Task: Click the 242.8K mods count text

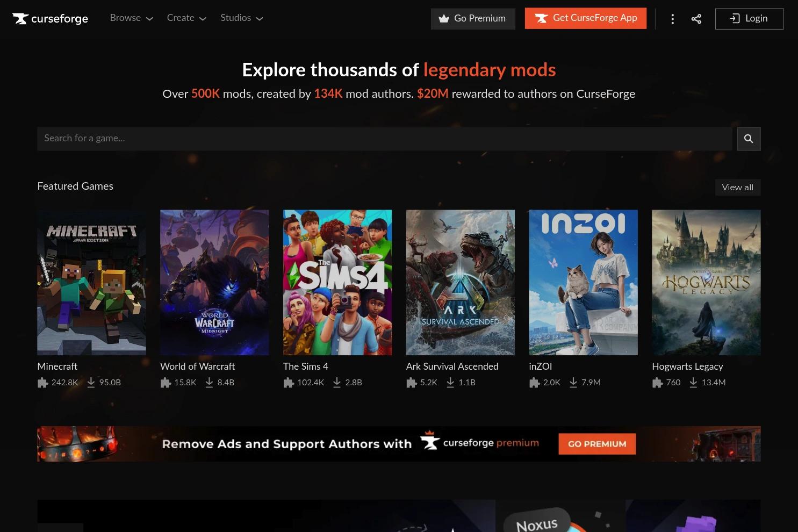Action: pyautogui.click(x=64, y=383)
